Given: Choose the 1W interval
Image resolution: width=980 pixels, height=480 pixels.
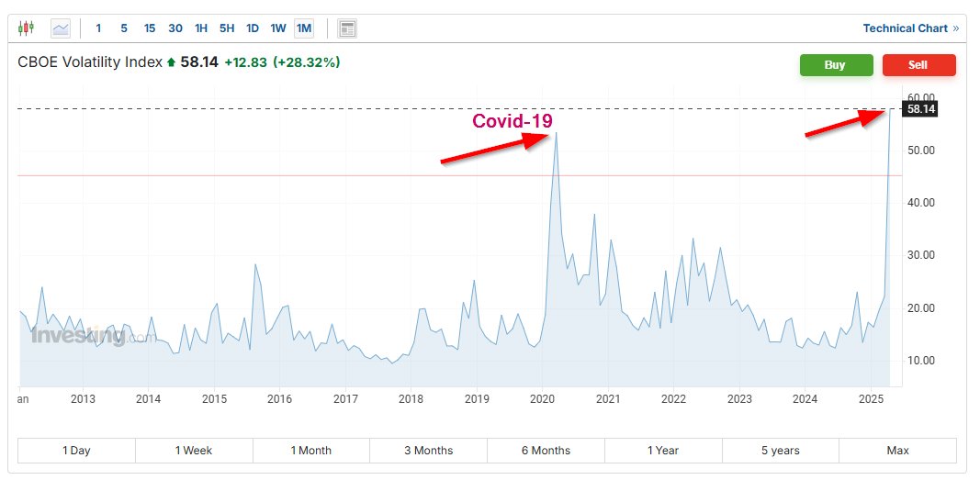Looking at the screenshot, I should (x=278, y=28).
